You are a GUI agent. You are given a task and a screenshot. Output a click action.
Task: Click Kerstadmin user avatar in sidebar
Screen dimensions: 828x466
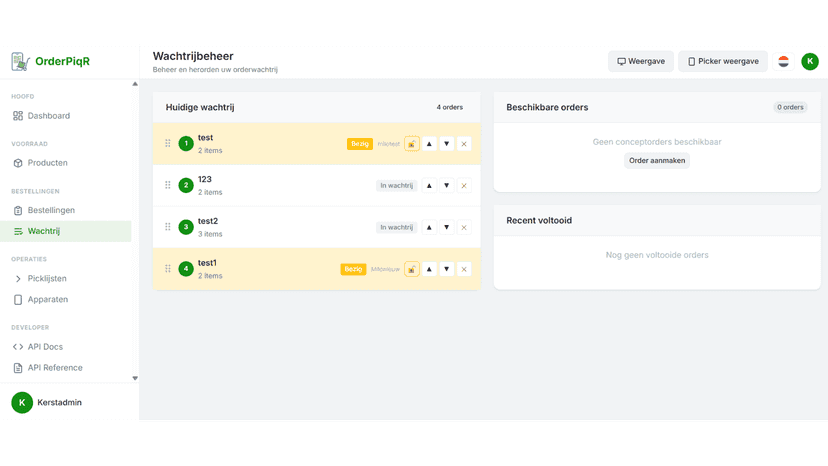22,403
